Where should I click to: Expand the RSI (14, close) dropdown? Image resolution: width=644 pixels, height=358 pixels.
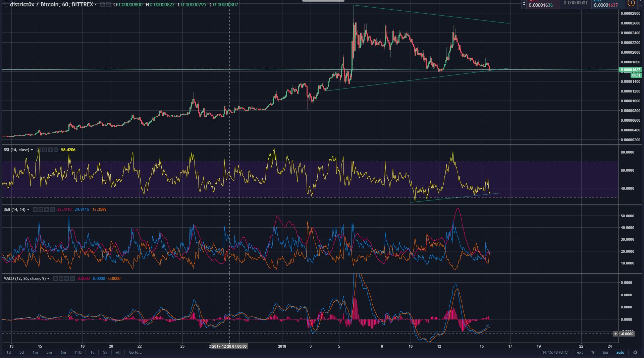32,150
